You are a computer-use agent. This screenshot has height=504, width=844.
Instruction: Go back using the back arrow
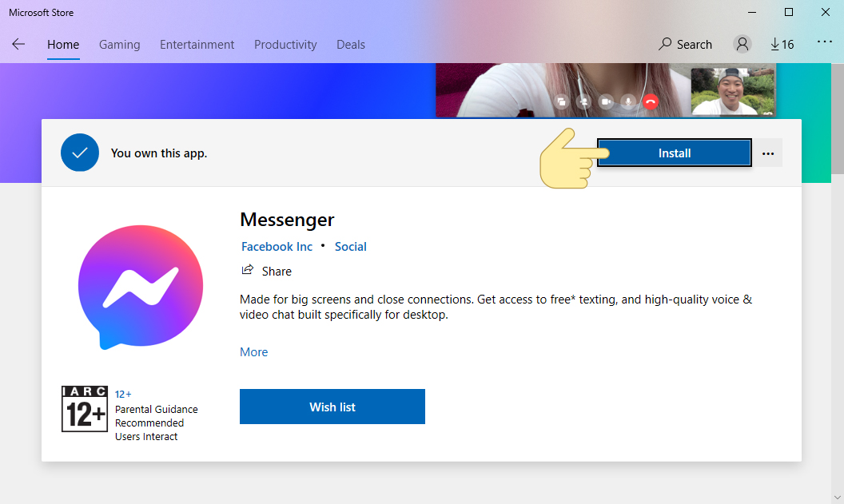[x=18, y=44]
